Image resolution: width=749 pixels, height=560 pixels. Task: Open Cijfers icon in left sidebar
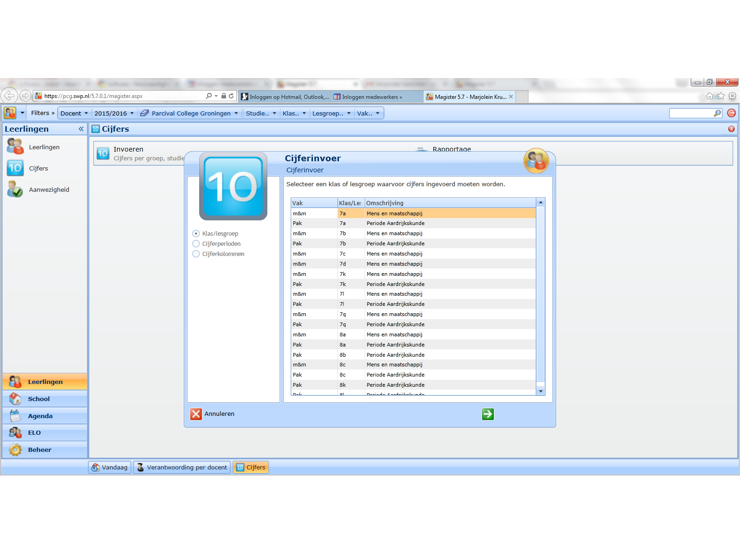click(x=15, y=168)
